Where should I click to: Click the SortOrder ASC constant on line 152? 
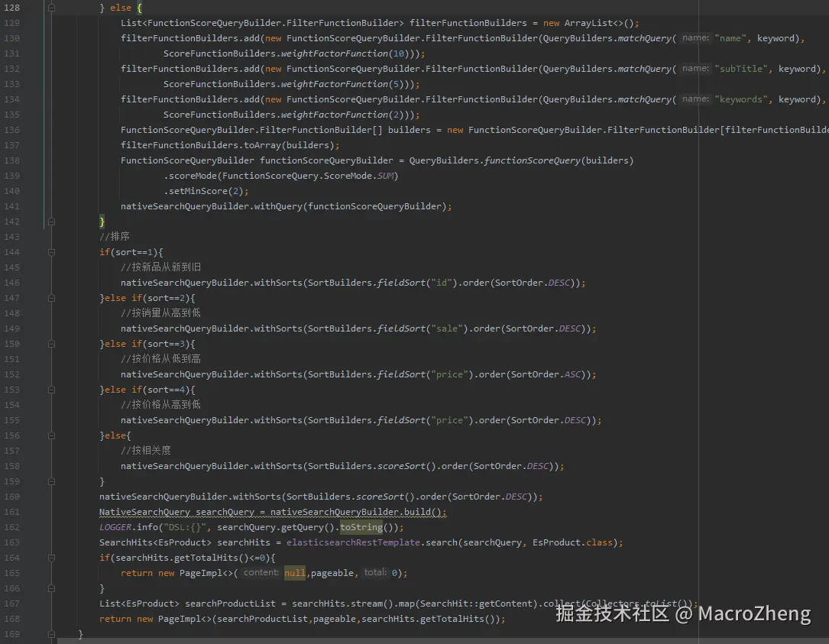click(572, 374)
